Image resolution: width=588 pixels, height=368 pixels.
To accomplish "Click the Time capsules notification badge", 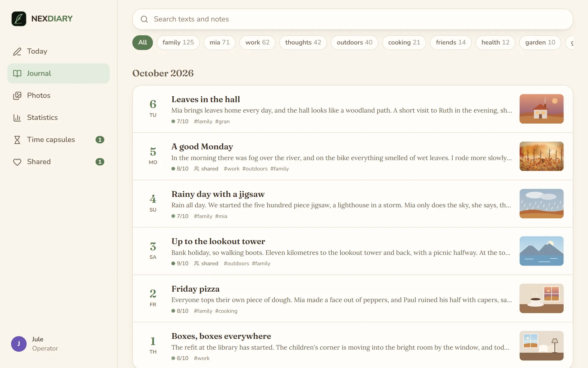I will coord(100,140).
